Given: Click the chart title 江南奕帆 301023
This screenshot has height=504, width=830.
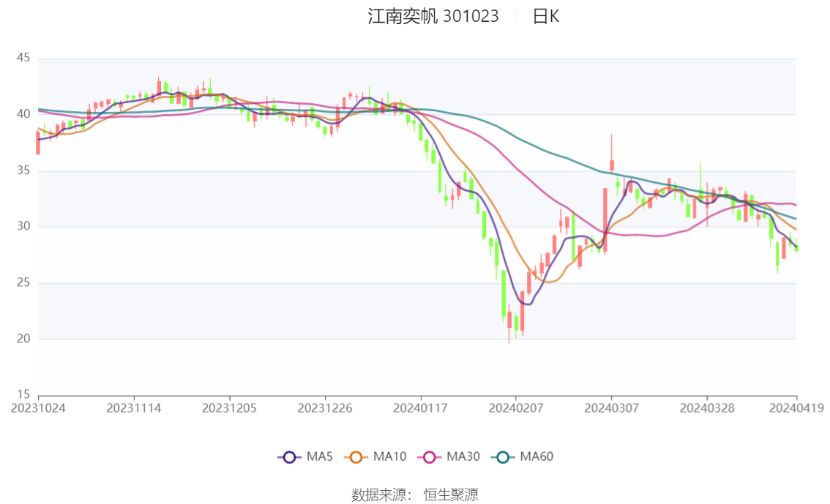Looking at the screenshot, I should pos(433,17).
